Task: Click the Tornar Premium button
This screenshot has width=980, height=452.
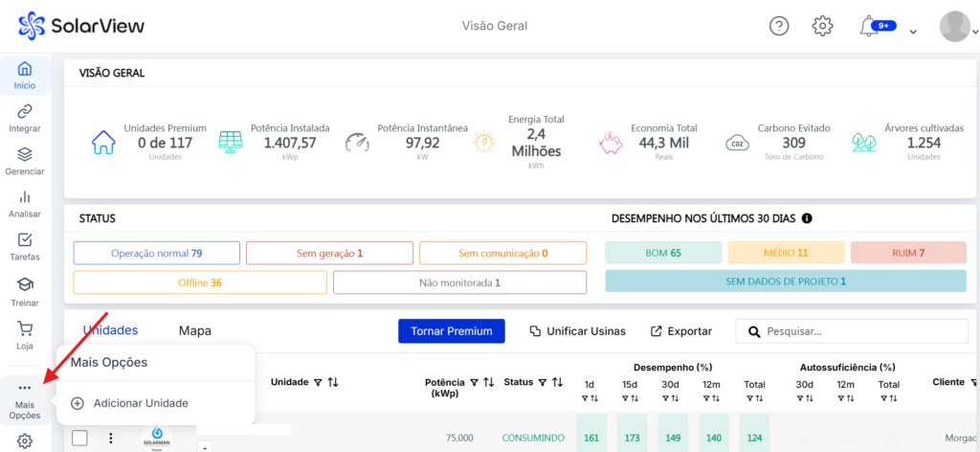Action: click(x=451, y=330)
